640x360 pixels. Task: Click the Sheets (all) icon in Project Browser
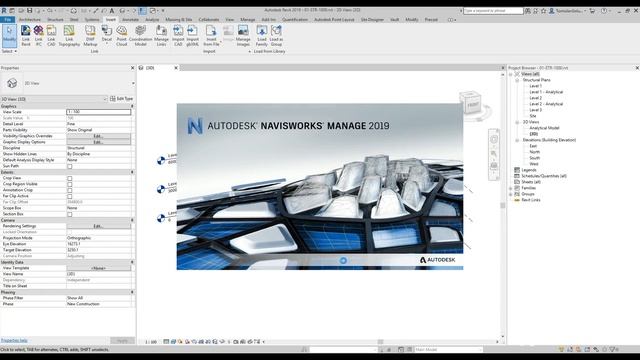pos(517,182)
